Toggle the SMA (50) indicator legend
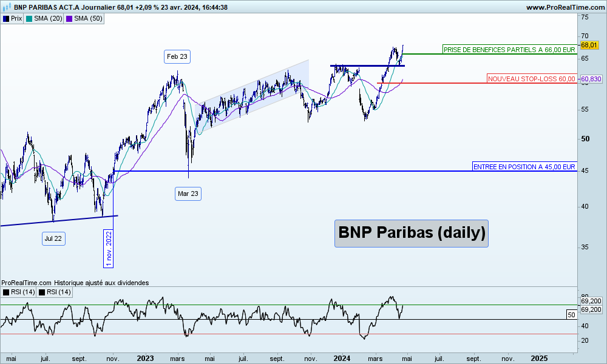The height and width of the screenshot is (364, 607). click(84, 18)
